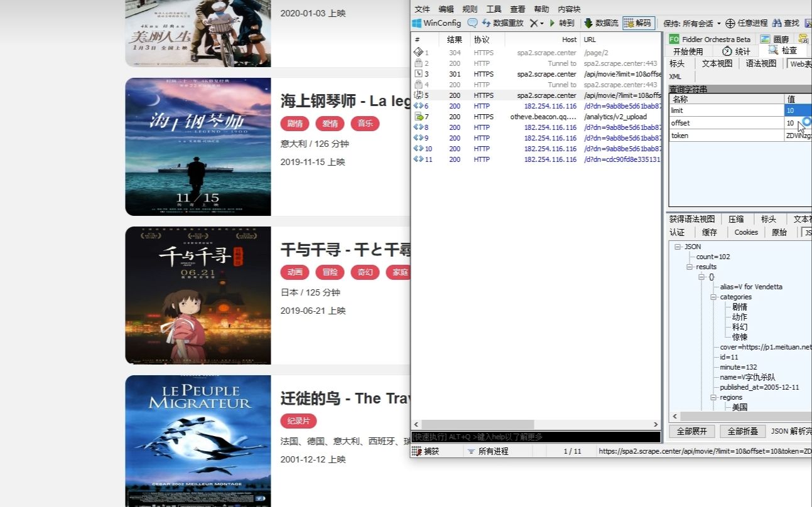
Task: Switch to the request XML tab
Action: pos(675,77)
